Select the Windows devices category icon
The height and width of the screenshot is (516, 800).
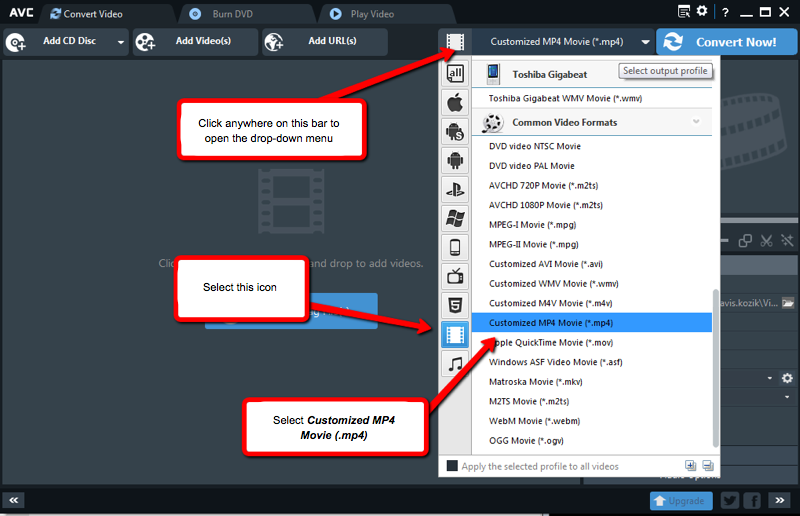[455, 218]
